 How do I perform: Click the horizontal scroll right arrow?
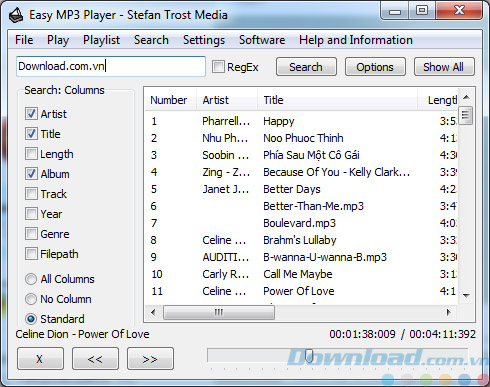pos(449,313)
